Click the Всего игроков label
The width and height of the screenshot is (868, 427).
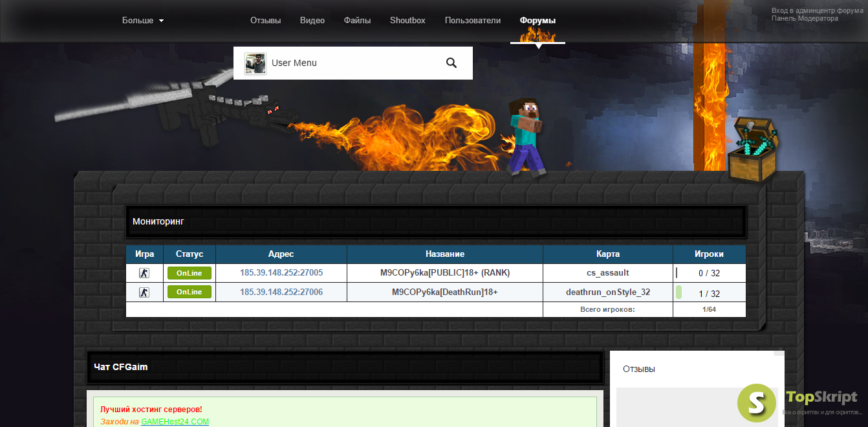(x=608, y=310)
